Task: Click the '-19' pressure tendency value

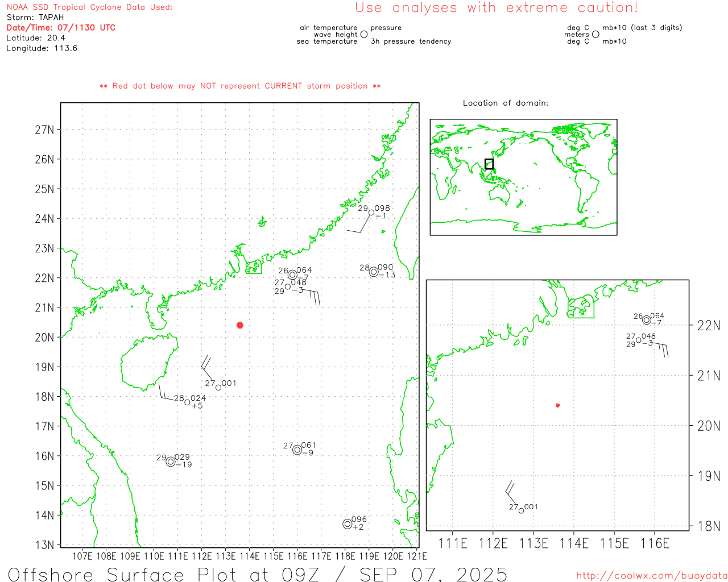Action: (x=184, y=465)
